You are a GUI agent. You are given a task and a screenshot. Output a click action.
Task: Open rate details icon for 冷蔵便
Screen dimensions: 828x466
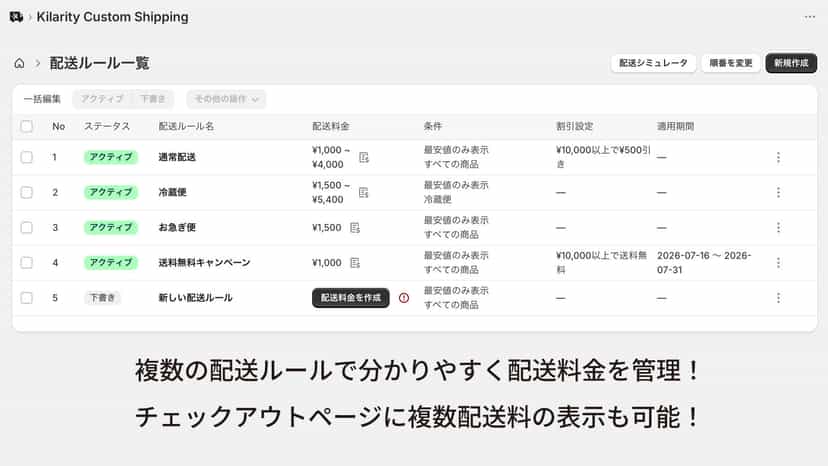363,192
